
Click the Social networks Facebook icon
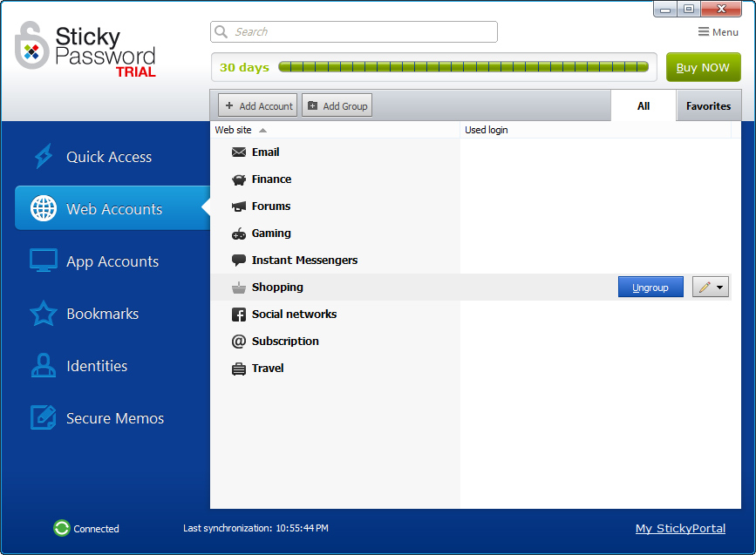tap(239, 315)
